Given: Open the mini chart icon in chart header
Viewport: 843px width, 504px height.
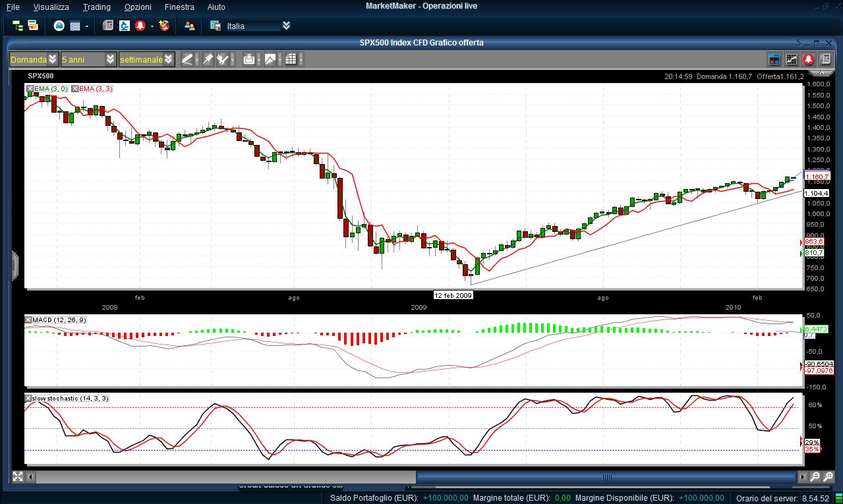Looking at the screenshot, I should pyautogui.click(x=792, y=59).
